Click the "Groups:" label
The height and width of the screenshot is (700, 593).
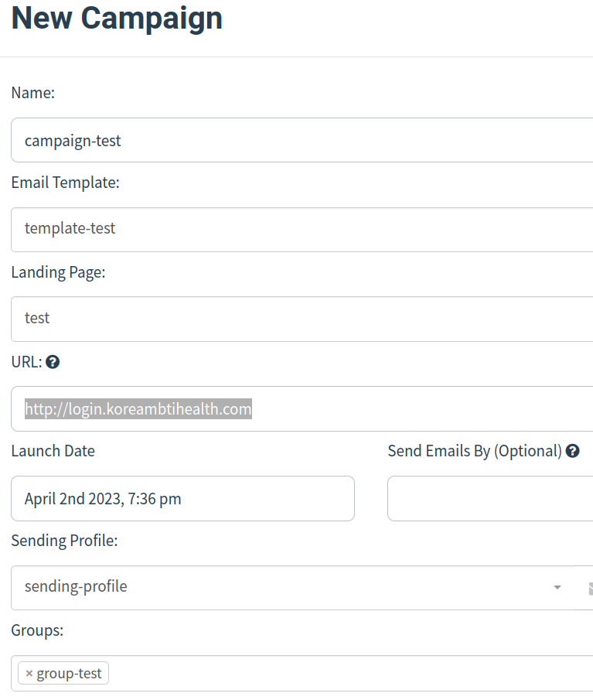[x=37, y=630]
